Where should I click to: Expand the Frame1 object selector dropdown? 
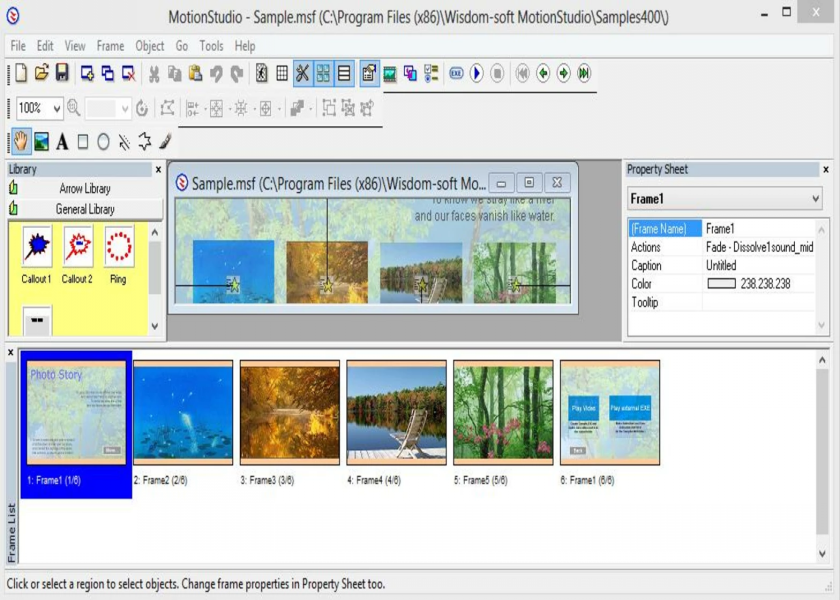pos(816,199)
